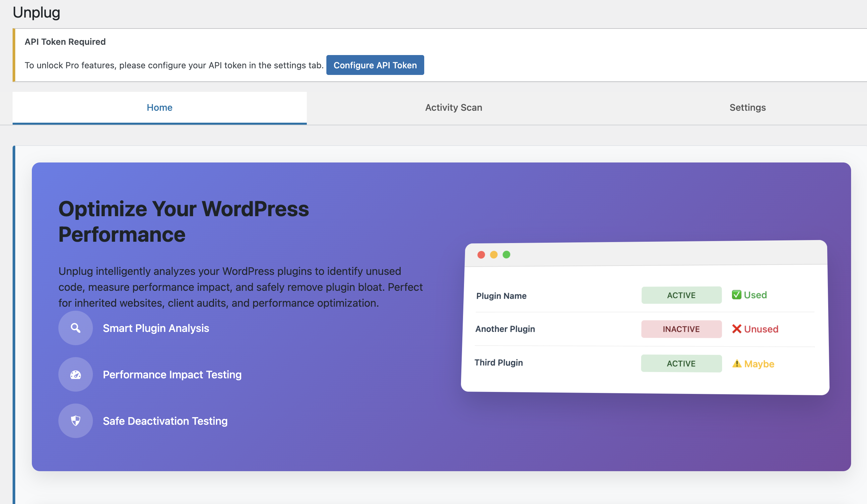Click the Smart Plugin Analysis magnifier icon

pos(76,328)
